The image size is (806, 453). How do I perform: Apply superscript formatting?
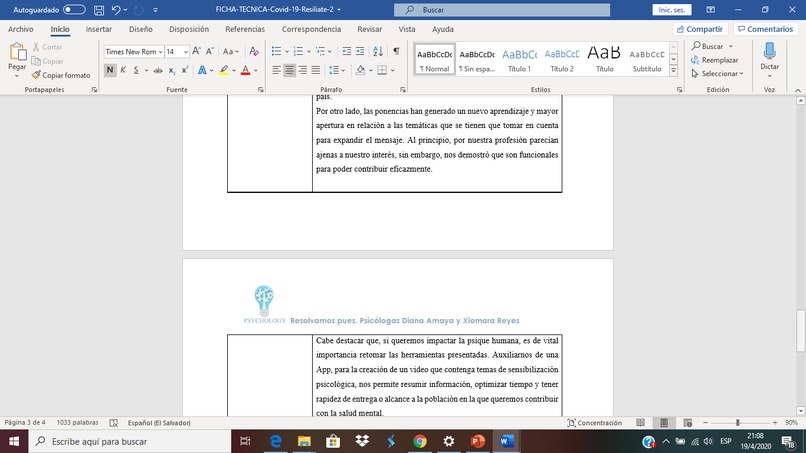click(x=185, y=70)
